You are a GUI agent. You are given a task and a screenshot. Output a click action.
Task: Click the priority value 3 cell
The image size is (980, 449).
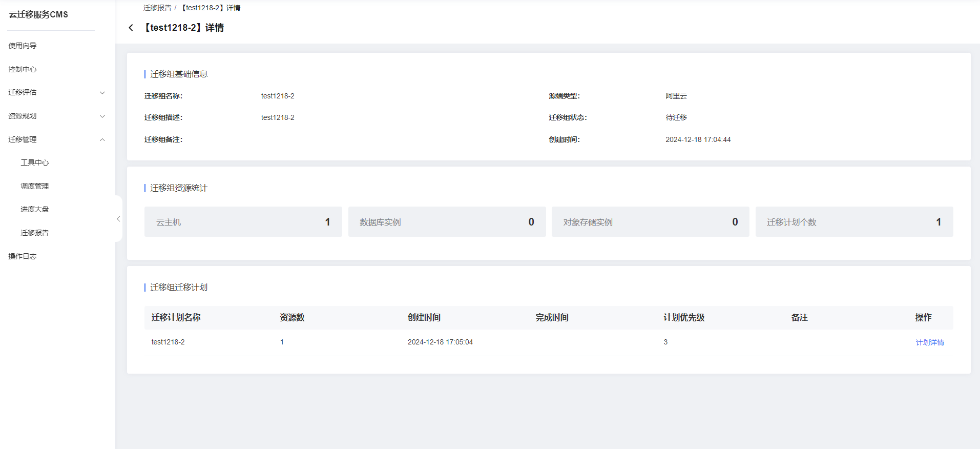pos(665,342)
